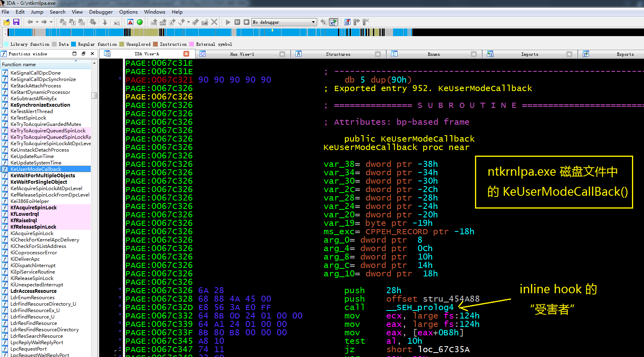This screenshot has height=357, width=644.
Task: Close the Functions window panel
Action: [x=92, y=54]
